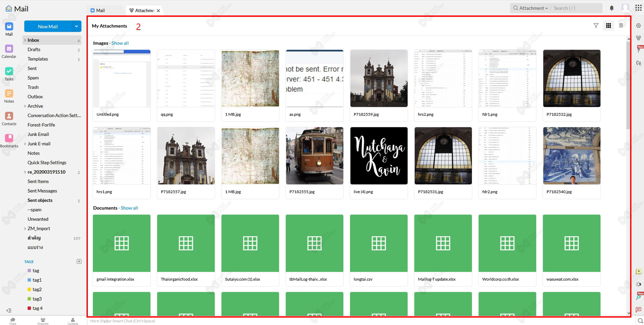Expand the Archive folder
This screenshot has height=325, width=644.
[25, 106]
